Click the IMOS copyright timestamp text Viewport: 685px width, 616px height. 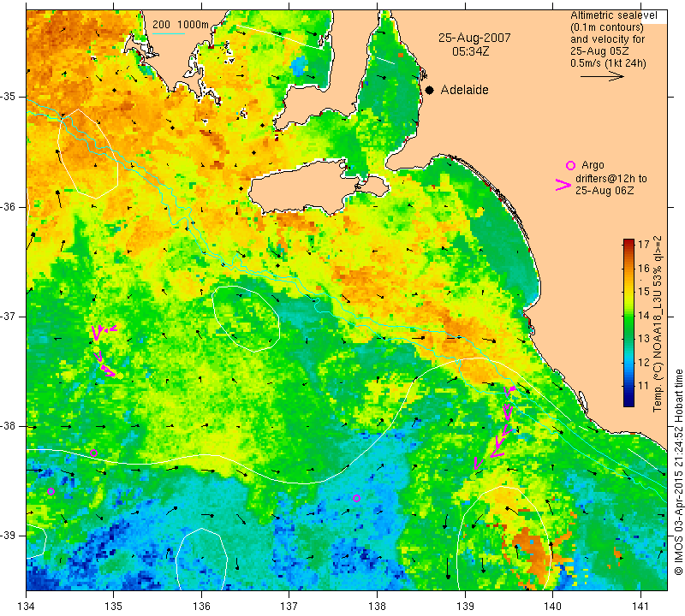[x=678, y=472]
